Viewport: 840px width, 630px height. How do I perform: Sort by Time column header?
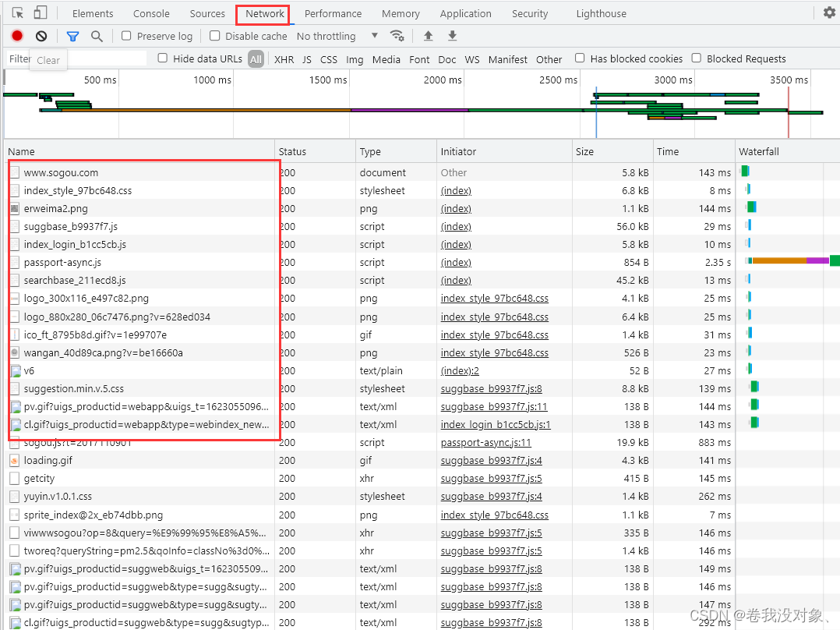click(x=694, y=152)
